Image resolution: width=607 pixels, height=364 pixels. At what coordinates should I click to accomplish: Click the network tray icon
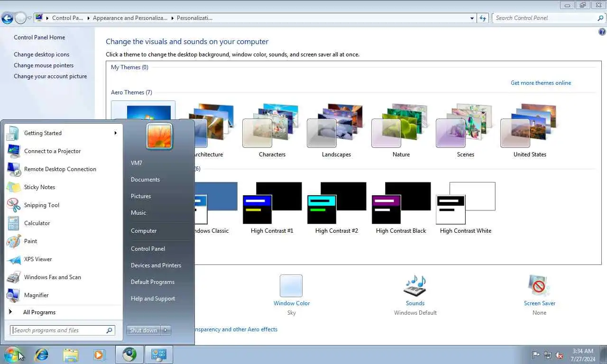(x=548, y=355)
